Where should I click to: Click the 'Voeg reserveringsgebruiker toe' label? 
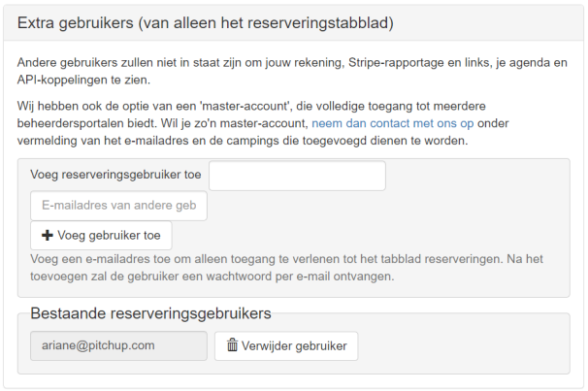(x=115, y=175)
